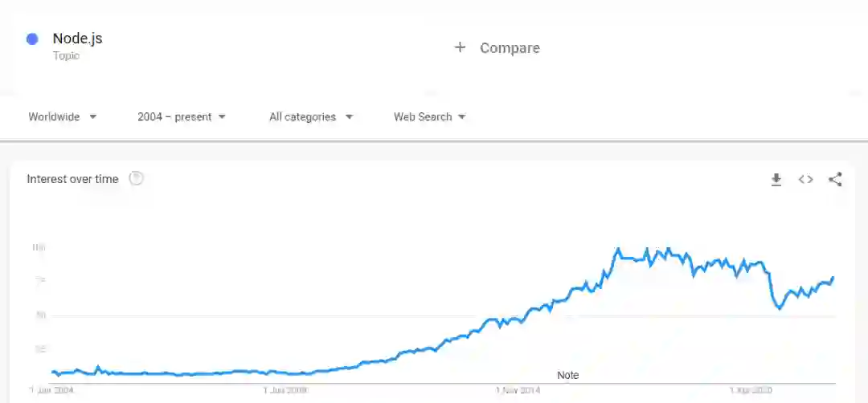Share the Interest over time chart
Screen dimensions: 868x403
(835, 180)
